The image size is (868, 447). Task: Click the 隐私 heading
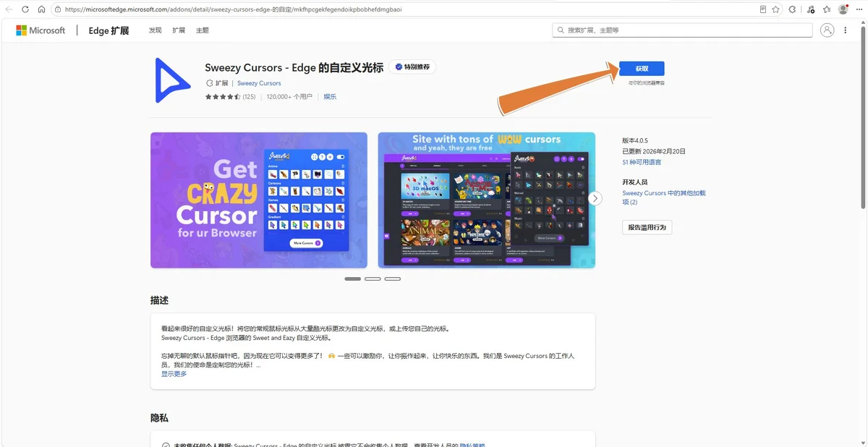(x=159, y=418)
